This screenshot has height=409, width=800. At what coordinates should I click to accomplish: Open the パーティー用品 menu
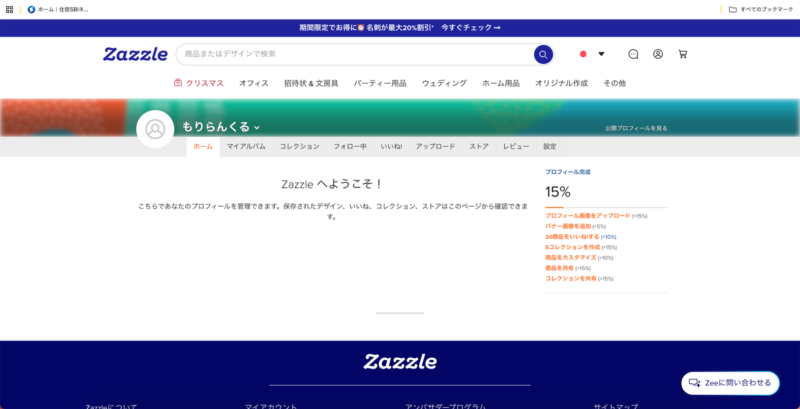point(380,83)
